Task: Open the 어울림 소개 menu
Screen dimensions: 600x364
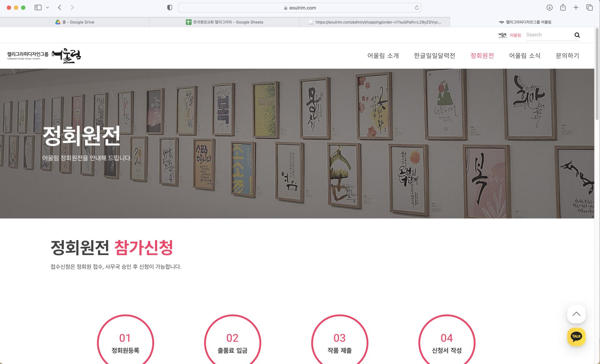Action: coord(383,56)
